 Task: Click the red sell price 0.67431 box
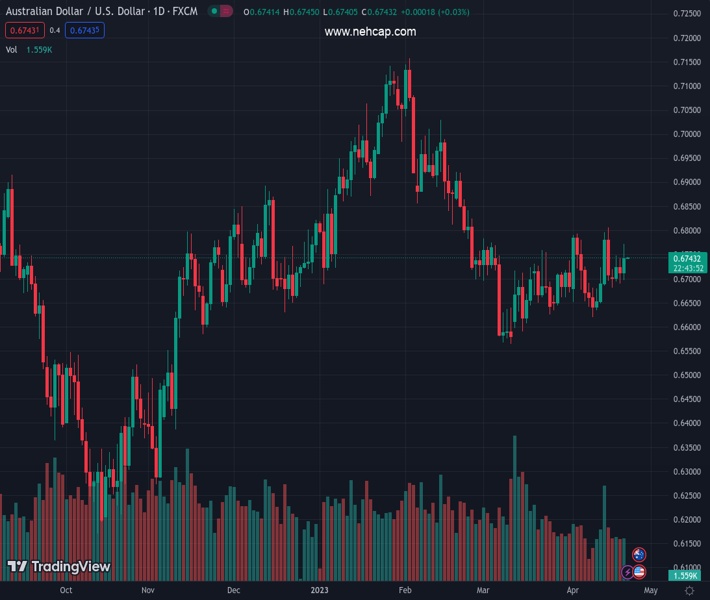point(25,30)
